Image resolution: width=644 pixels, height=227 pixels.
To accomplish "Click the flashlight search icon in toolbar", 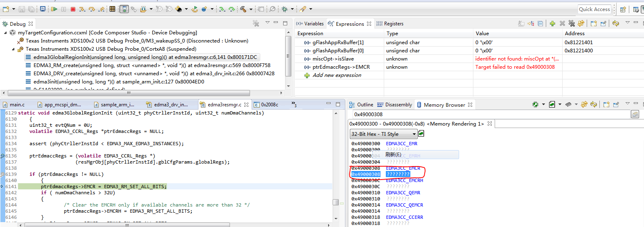I will [302, 9].
